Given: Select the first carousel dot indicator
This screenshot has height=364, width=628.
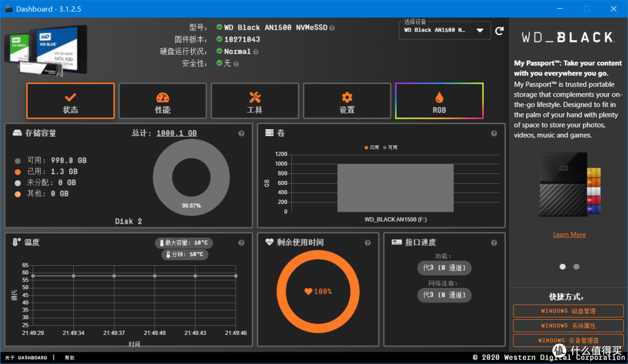Looking at the screenshot, I should coord(562,267).
